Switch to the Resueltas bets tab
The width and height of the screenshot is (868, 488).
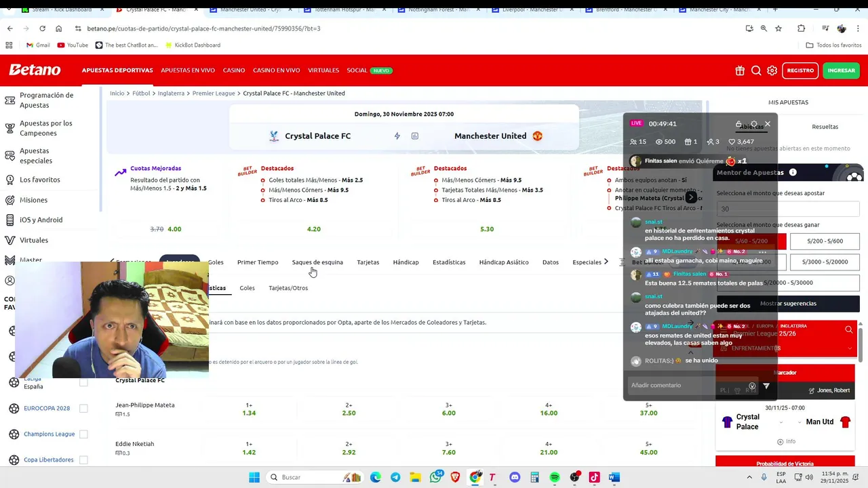click(x=825, y=127)
